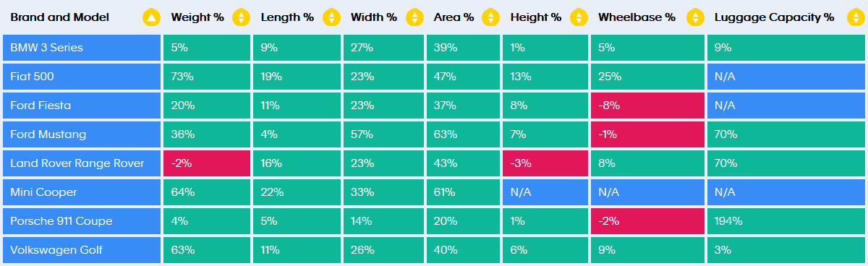Click the 194% luggage capacity cell
This screenshot has height=266, width=868.
click(786, 221)
